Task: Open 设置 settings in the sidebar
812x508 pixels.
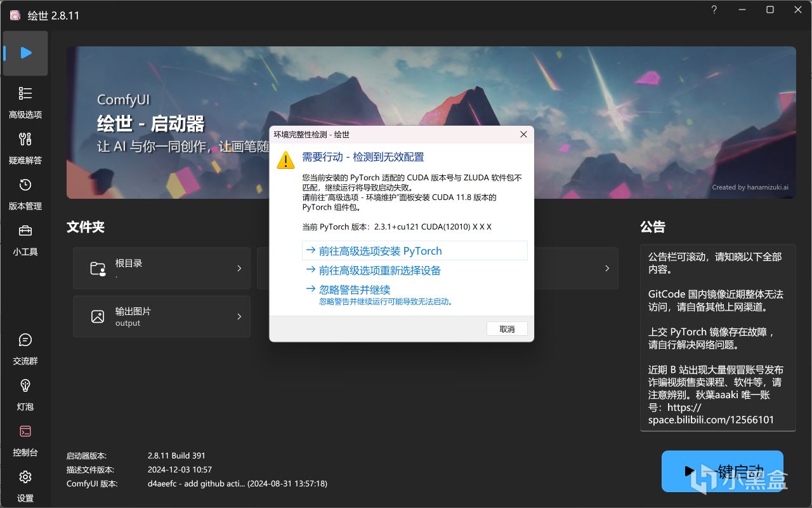Action: pos(25,486)
